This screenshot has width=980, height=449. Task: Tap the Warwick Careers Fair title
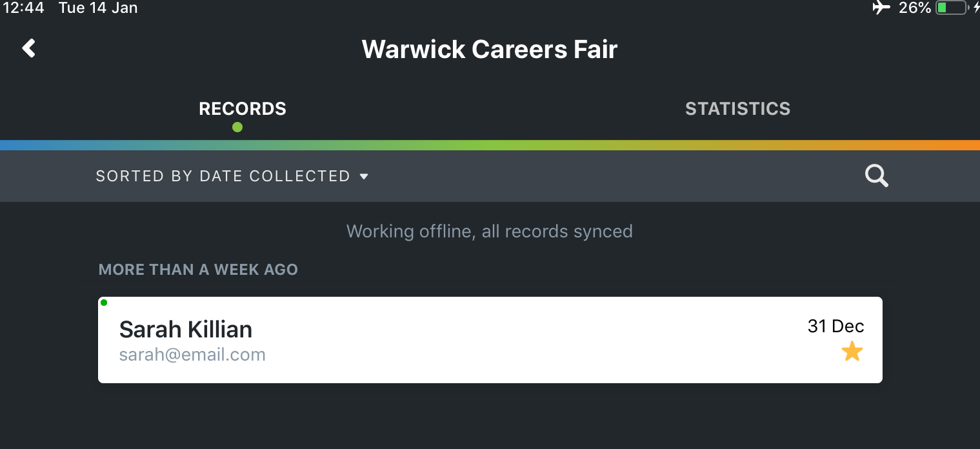[x=490, y=50]
